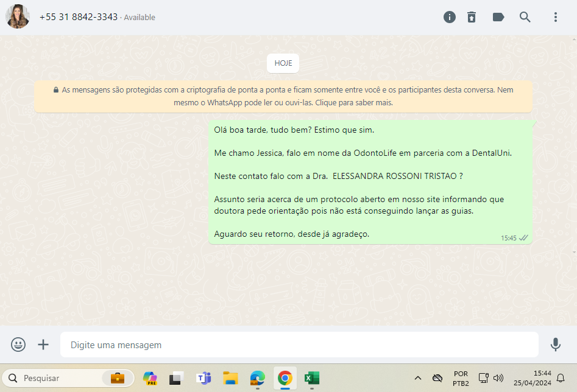Focus the Digite uma mensagem field
577x392 pixels.
point(299,345)
